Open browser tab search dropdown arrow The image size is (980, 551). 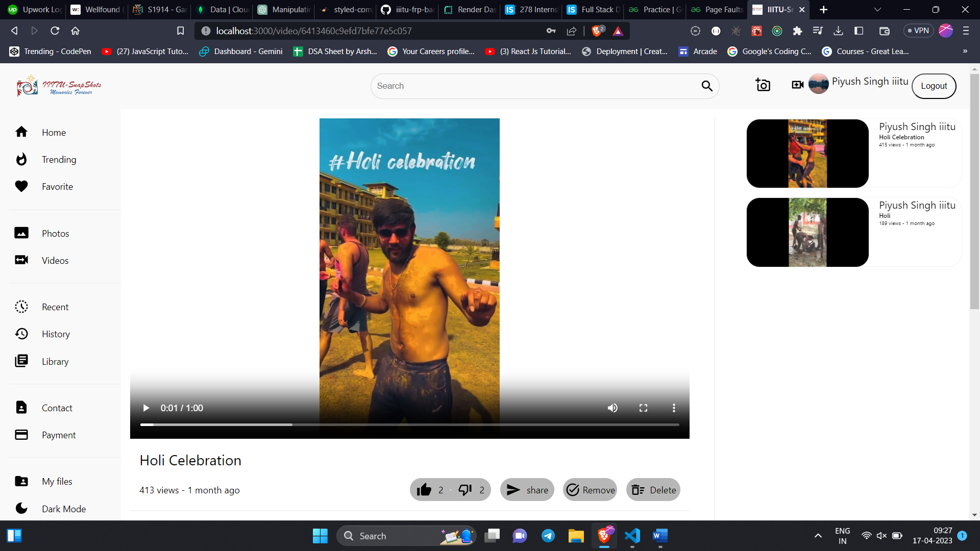[877, 10]
